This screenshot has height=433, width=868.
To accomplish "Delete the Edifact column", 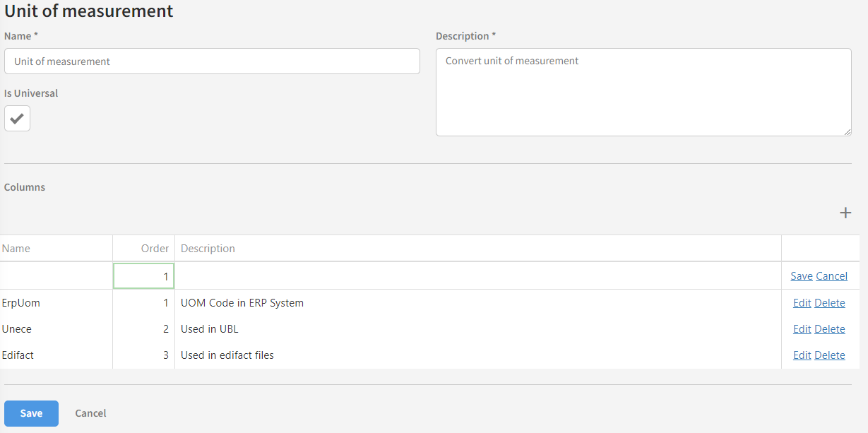I will coord(829,355).
